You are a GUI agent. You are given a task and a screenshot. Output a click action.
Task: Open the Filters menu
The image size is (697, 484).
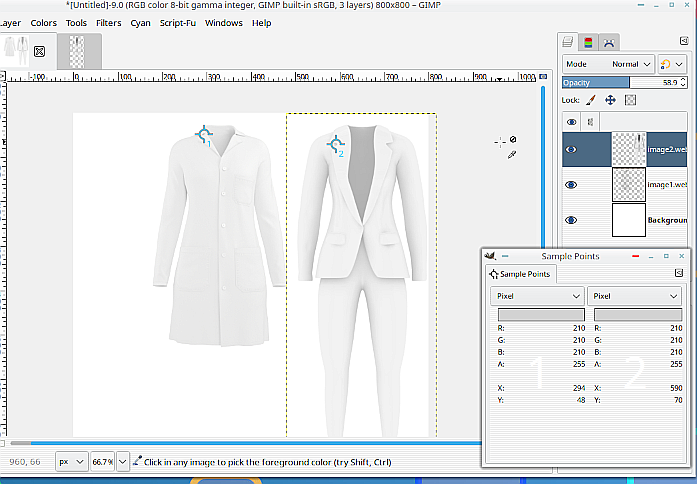[108, 23]
